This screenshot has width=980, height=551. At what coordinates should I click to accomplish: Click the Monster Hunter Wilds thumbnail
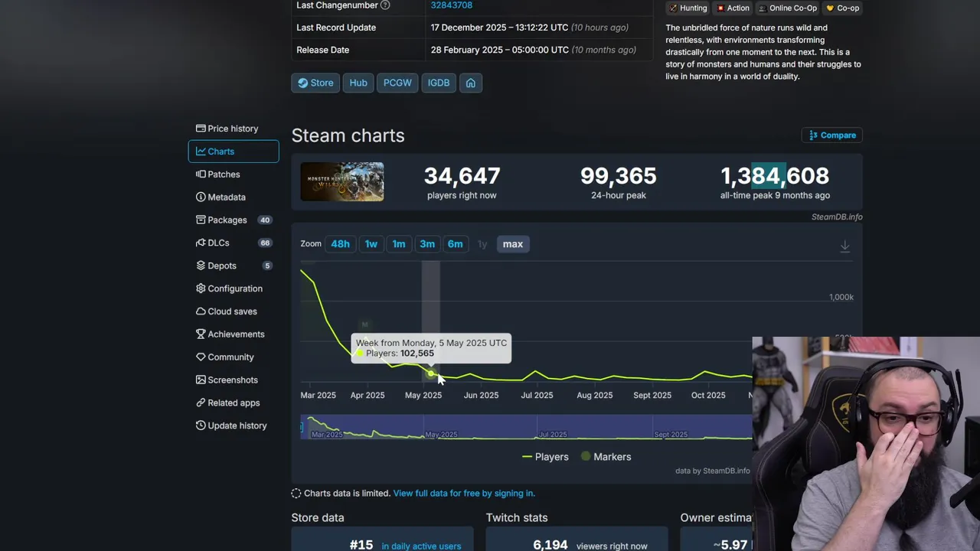click(x=342, y=181)
